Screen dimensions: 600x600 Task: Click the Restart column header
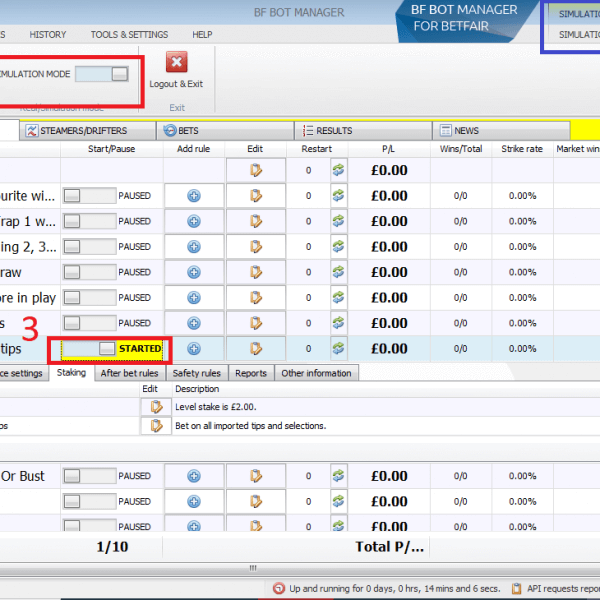coord(316,149)
